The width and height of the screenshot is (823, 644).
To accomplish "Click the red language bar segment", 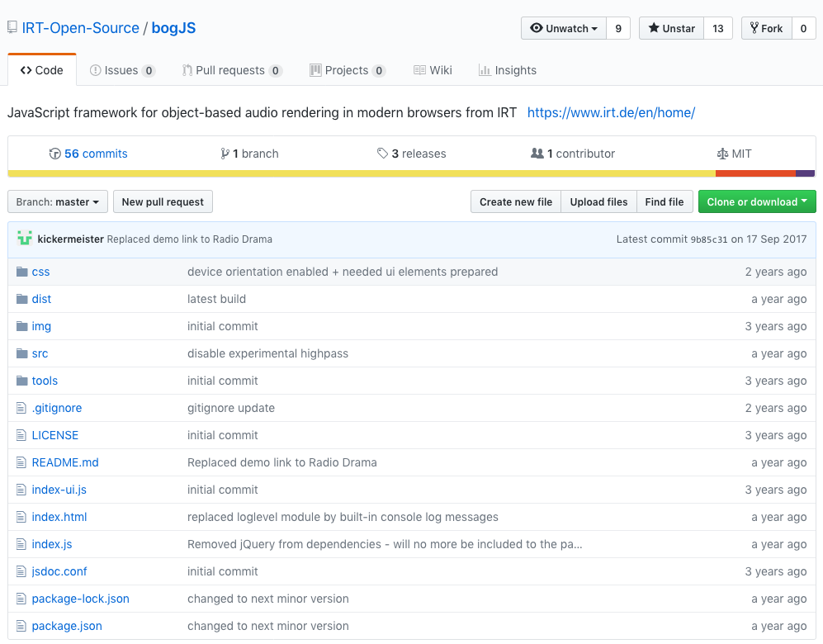I will point(755,173).
